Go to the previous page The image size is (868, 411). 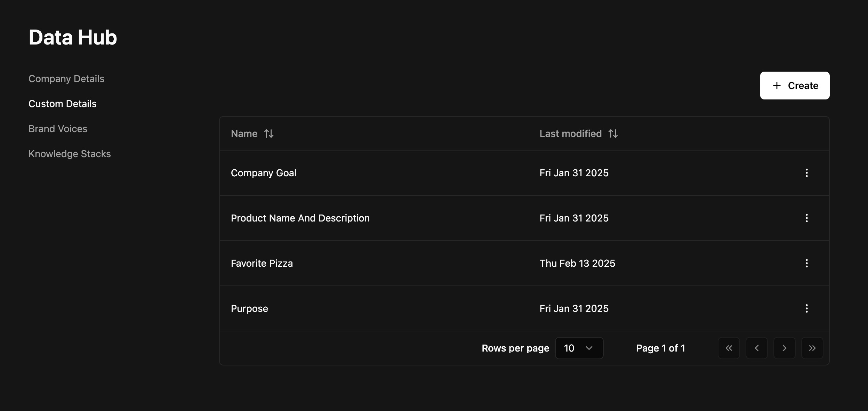pos(756,348)
